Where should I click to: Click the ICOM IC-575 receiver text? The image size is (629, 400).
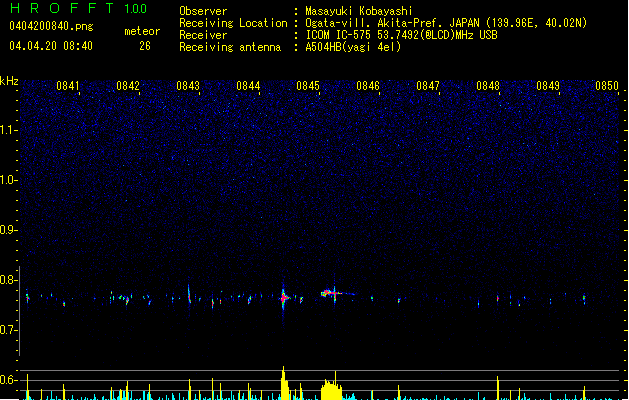click(401, 35)
